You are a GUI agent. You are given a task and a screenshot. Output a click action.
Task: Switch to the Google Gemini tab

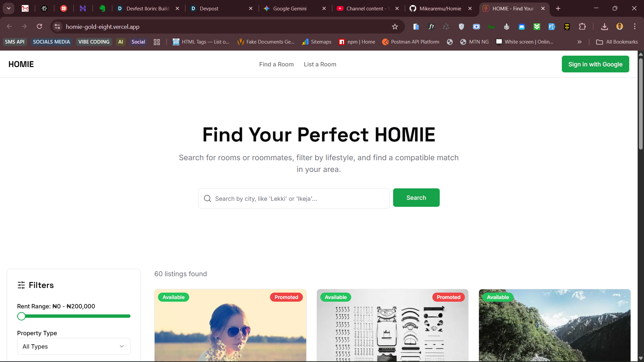pos(294,8)
